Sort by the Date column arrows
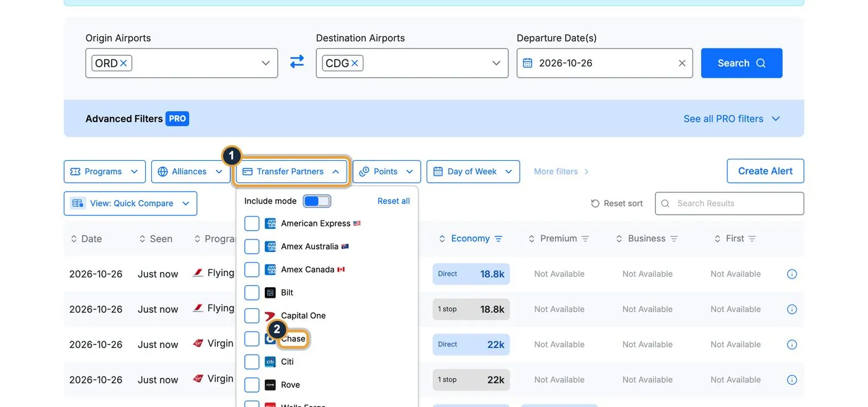868x407 pixels. click(74, 239)
